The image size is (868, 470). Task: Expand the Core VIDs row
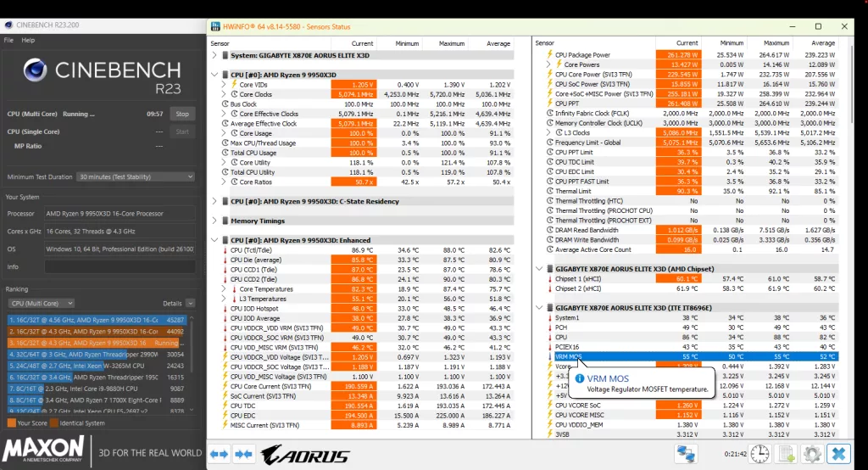click(224, 84)
